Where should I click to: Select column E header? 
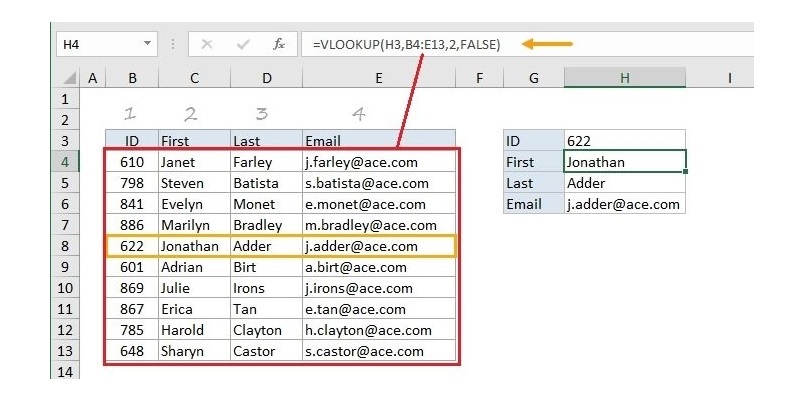click(x=379, y=78)
